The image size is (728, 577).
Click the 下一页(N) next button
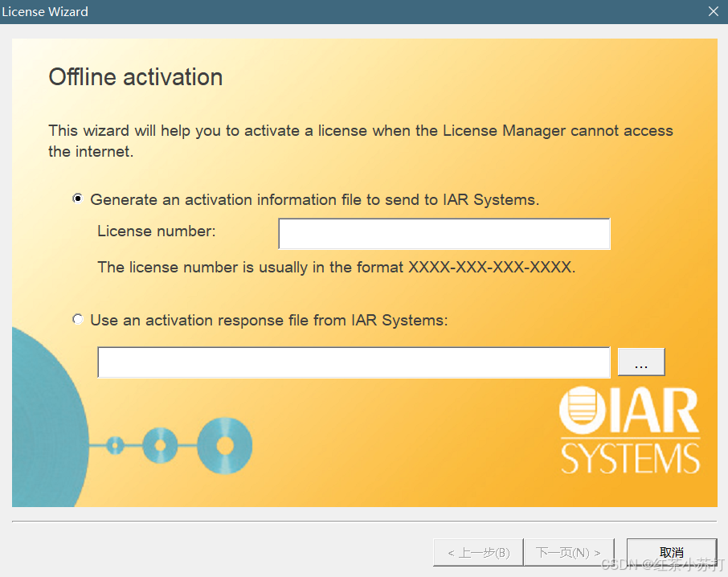point(569,552)
